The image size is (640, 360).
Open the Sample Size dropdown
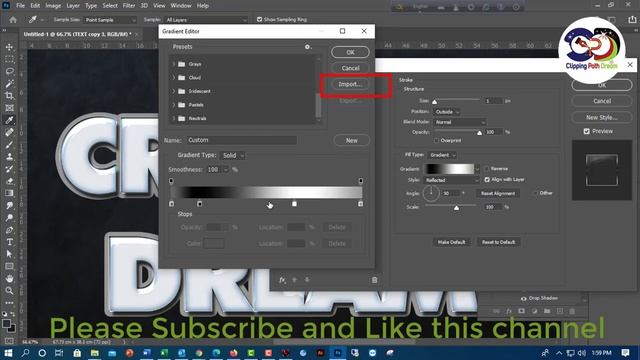tap(110, 20)
